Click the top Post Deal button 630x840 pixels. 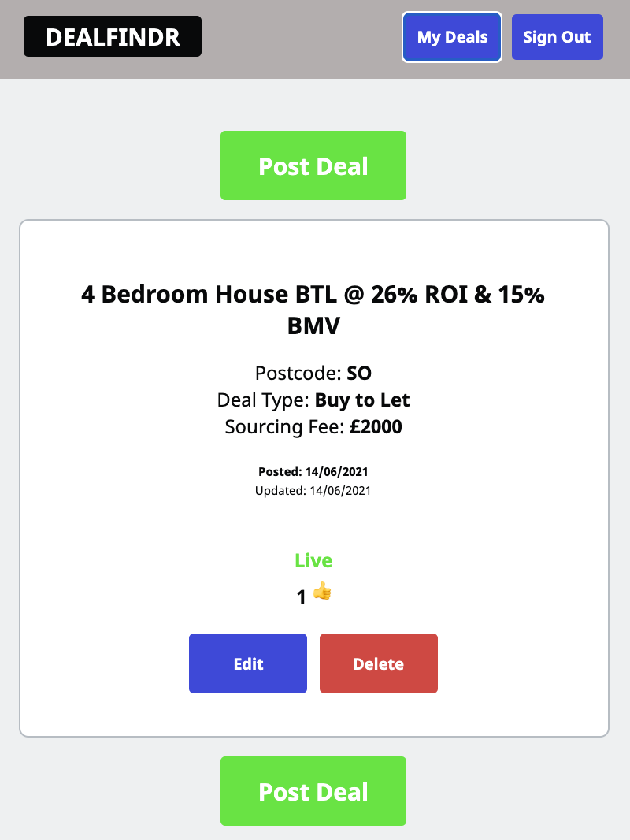pos(313,165)
